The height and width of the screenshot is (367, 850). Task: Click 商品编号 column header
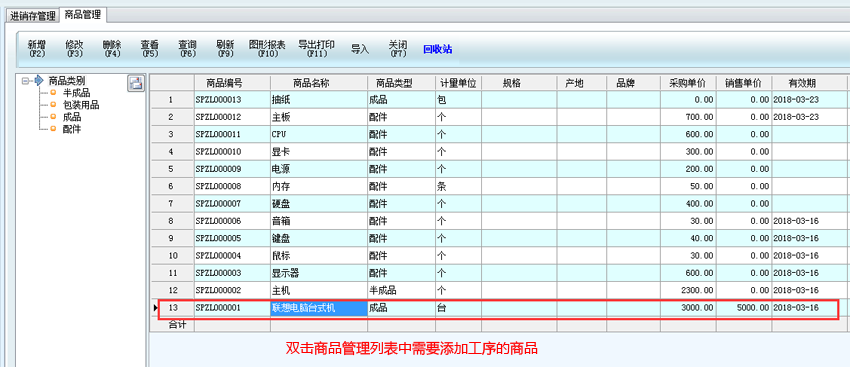pos(232,83)
